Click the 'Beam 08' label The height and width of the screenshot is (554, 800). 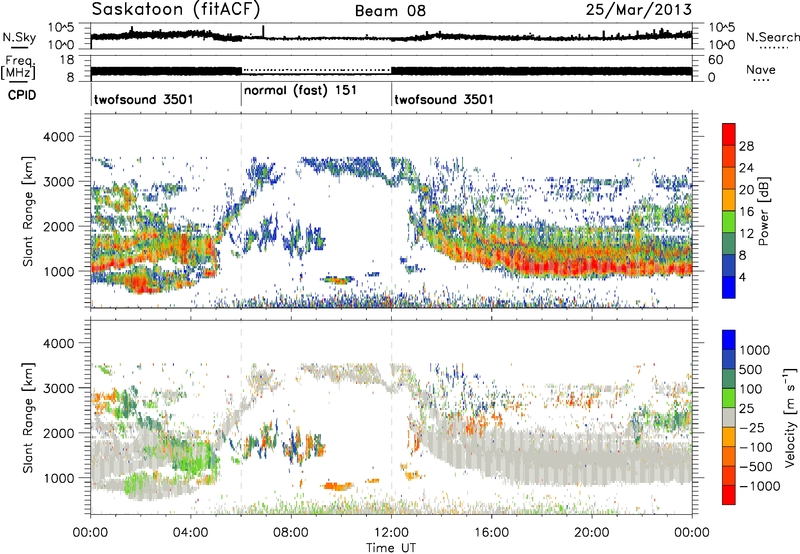pos(390,11)
